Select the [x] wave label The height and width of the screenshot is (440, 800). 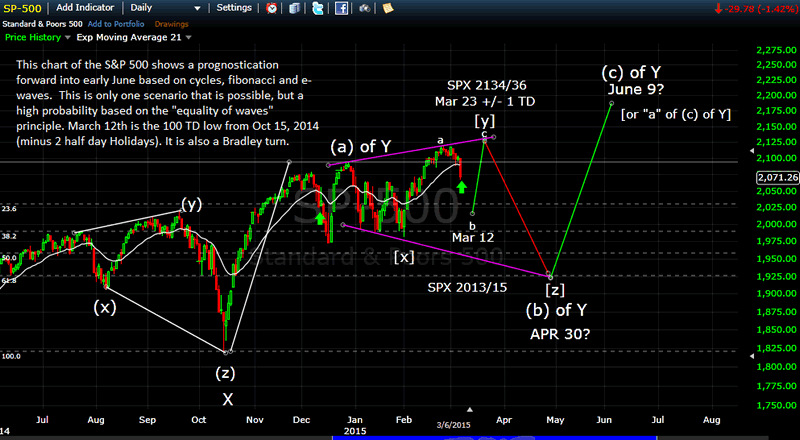pyautogui.click(x=404, y=257)
